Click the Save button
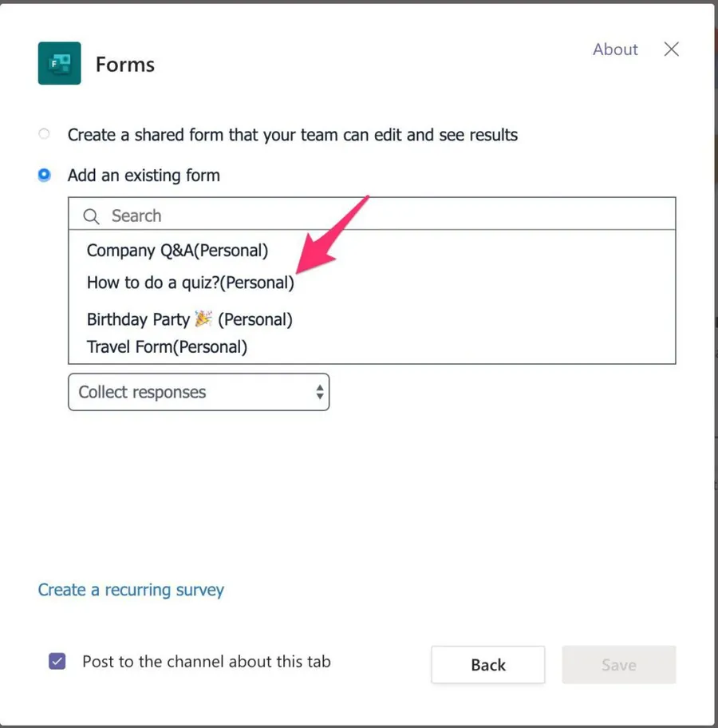This screenshot has height=728, width=718. pos(618,665)
